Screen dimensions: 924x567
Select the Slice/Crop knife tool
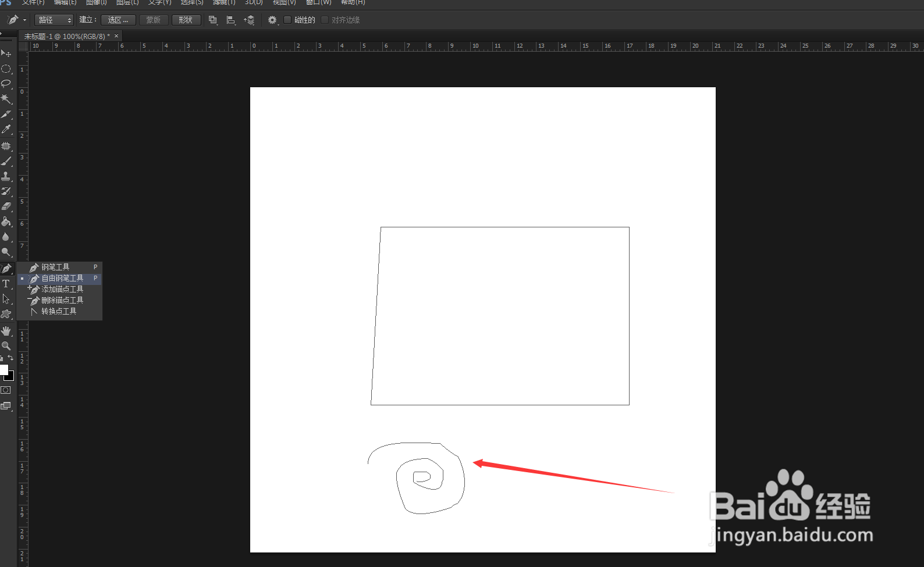coord(6,115)
